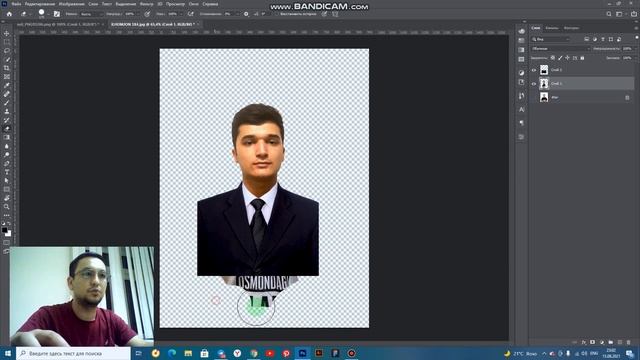Image resolution: width=640 pixels, height=360 pixels.
Task: Open the Фильтр menu
Action: [x=147, y=4]
